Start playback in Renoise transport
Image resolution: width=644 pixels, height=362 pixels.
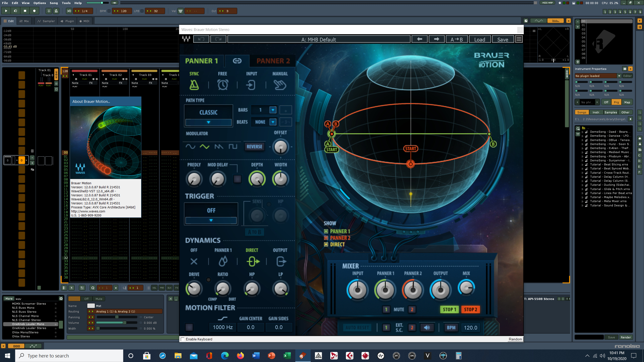[x=6, y=11]
